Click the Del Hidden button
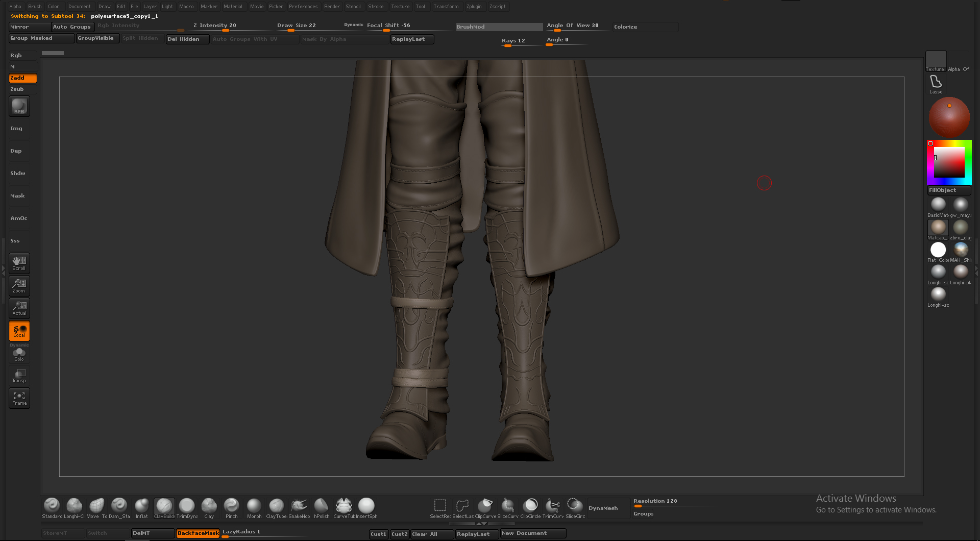The height and width of the screenshot is (541, 980). (187, 39)
